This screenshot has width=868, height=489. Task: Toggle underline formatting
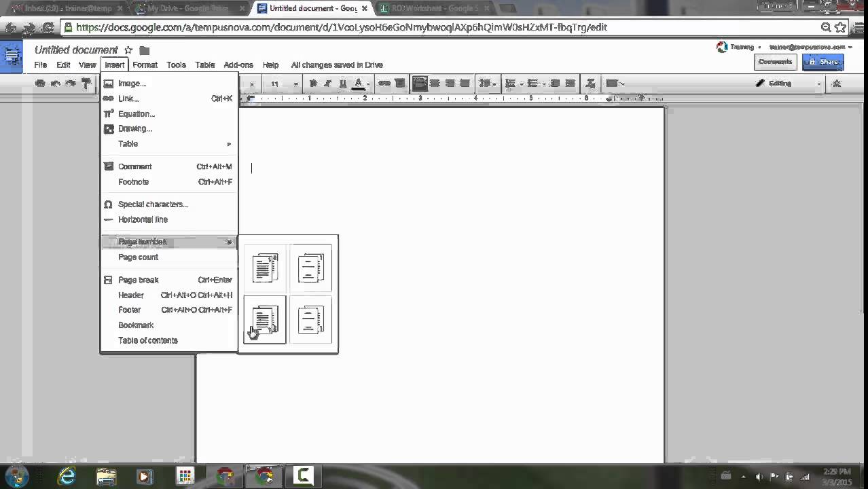tap(342, 84)
